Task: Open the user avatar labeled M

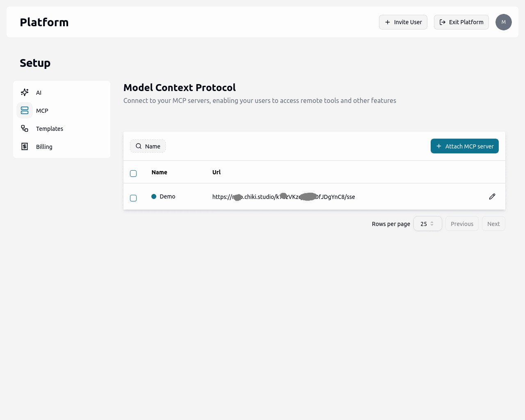Action: tap(503, 22)
